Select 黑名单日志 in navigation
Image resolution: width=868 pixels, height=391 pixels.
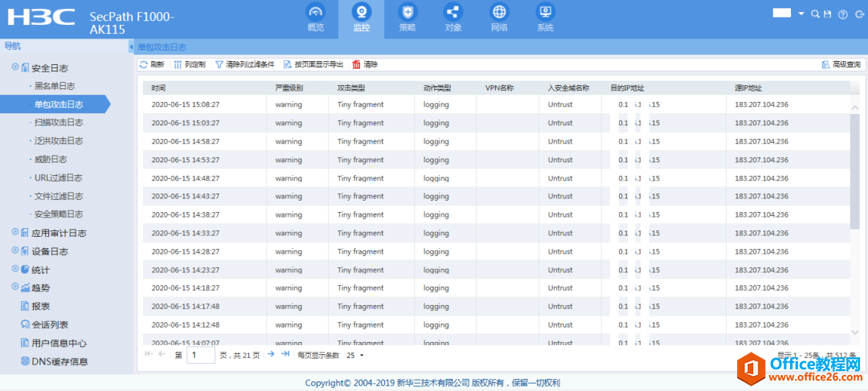click(55, 86)
